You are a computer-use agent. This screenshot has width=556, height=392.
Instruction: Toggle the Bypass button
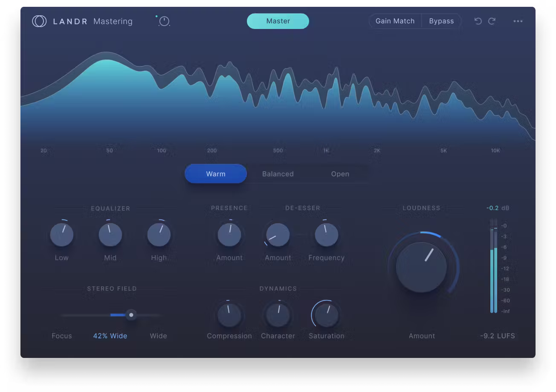(x=441, y=21)
